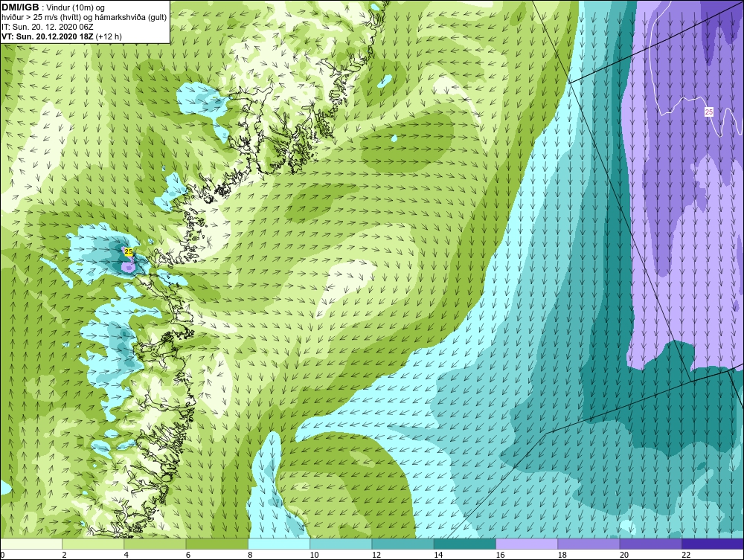Click the 16–18 m/s light purple swatch
This screenshot has width=744, height=560.
tap(527, 544)
